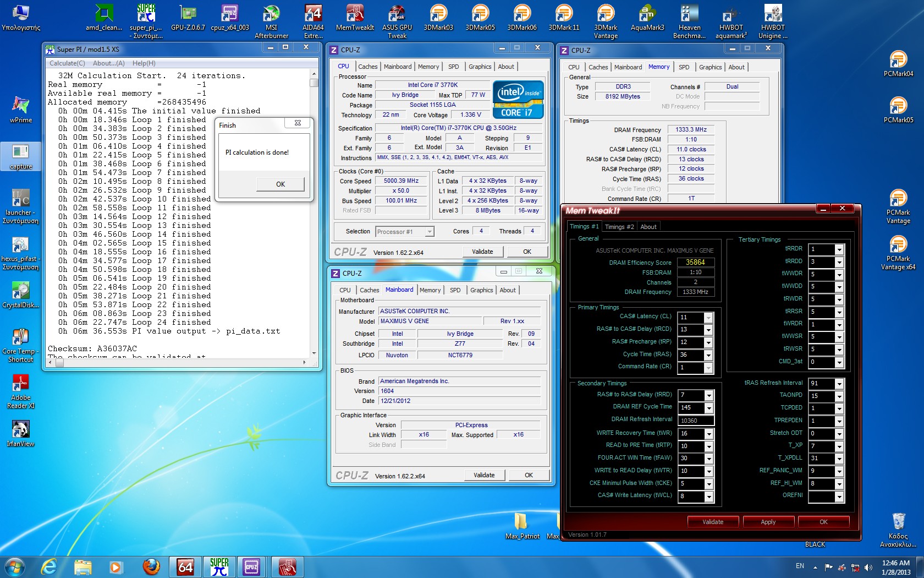Open the Help menu in Super PI
The width and height of the screenshot is (924, 578).
coord(144,63)
